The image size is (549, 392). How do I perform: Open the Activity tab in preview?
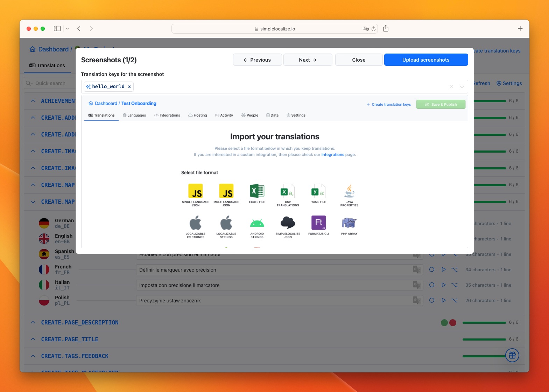click(224, 115)
